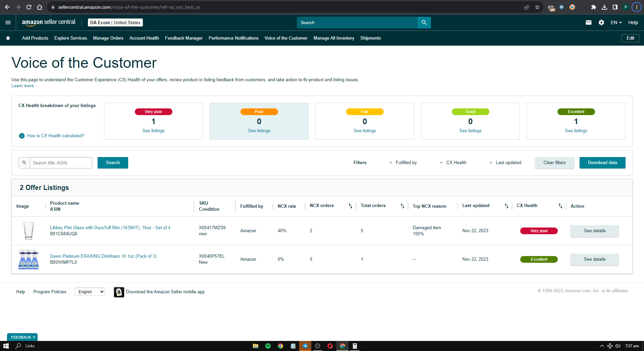This screenshot has height=351, width=644.
Task: Expand the CX Health filter dropdown
Action: coord(453,163)
